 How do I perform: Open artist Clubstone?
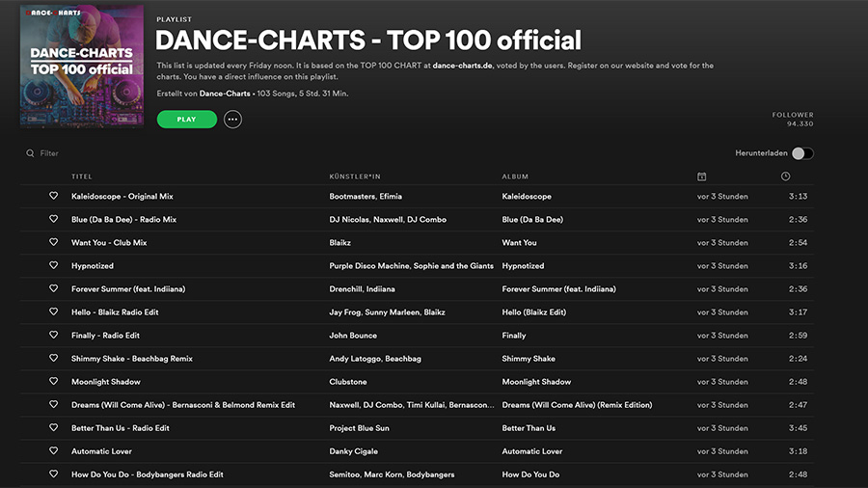[348, 382]
